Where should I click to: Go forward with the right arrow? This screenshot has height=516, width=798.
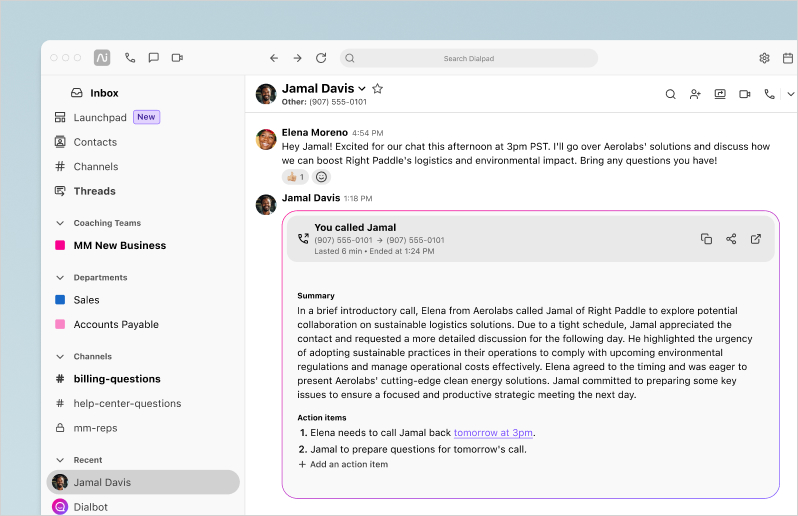coord(297,58)
